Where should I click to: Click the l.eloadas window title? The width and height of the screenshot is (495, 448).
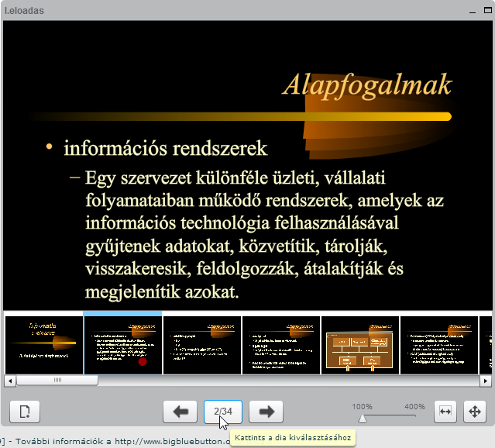coord(24,11)
